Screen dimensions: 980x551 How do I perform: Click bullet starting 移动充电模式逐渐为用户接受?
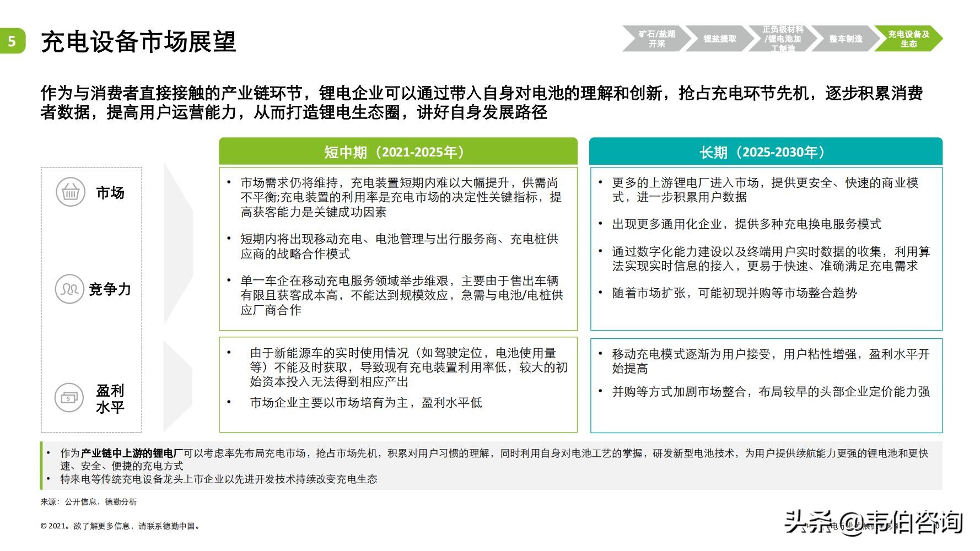click(771, 361)
